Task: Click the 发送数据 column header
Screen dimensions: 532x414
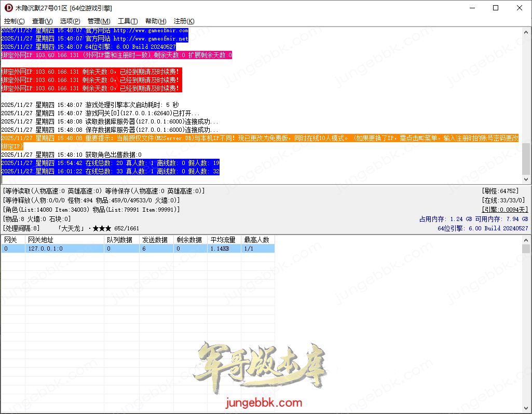Action: point(156,240)
